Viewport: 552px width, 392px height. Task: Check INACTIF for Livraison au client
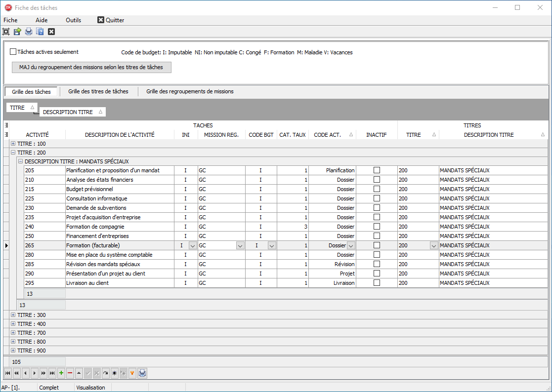(x=377, y=283)
